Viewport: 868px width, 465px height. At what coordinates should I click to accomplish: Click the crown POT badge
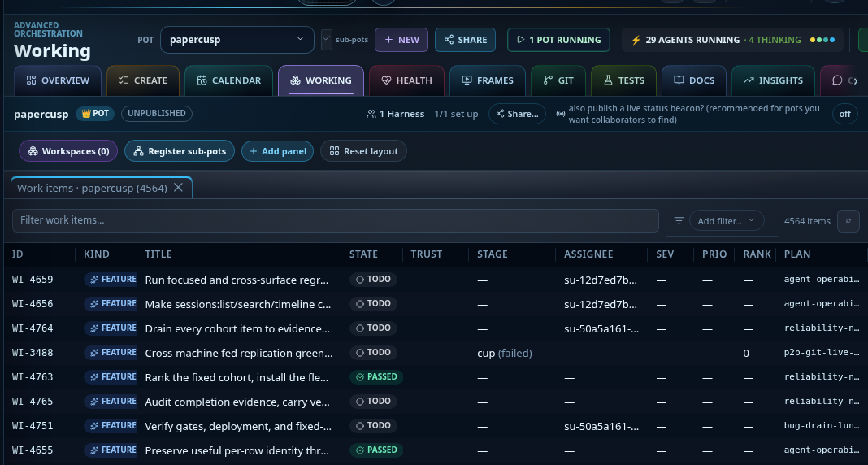[x=95, y=114]
